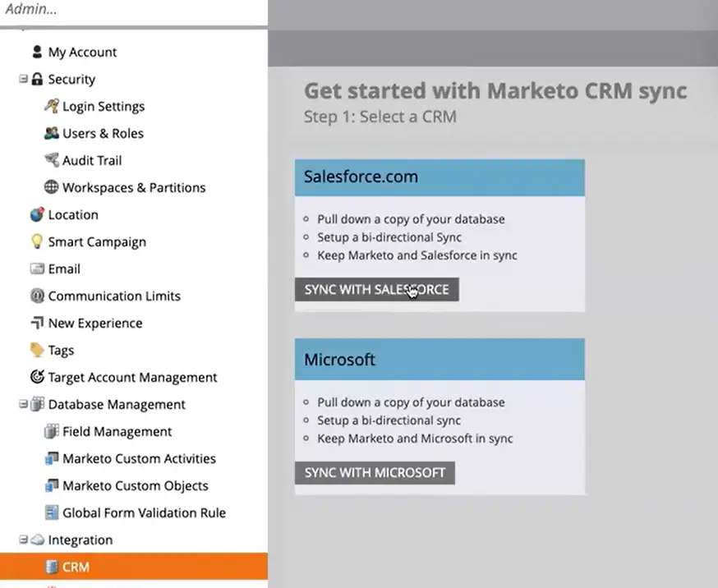The image size is (718, 588).
Task: Click the Tags label icon
Action: pos(37,350)
